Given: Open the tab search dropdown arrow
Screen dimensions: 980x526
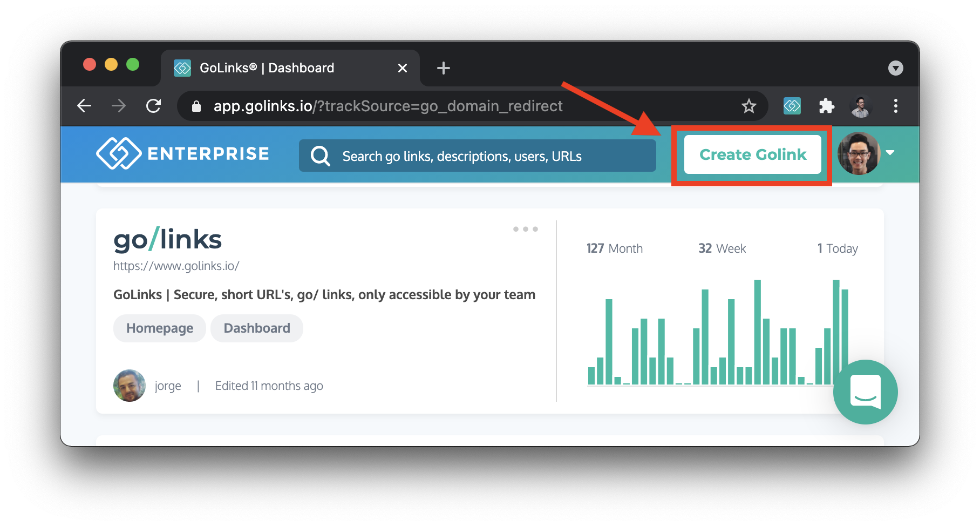Looking at the screenshot, I should [x=895, y=68].
